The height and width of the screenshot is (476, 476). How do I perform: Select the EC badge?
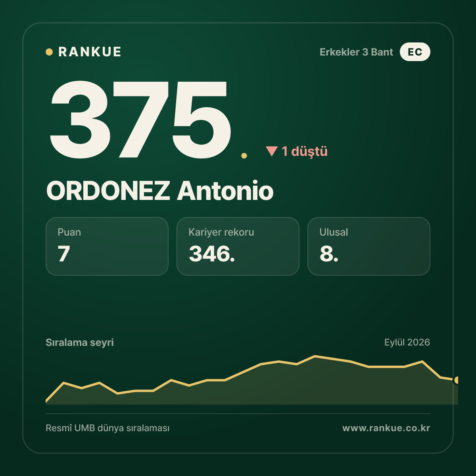(x=415, y=52)
